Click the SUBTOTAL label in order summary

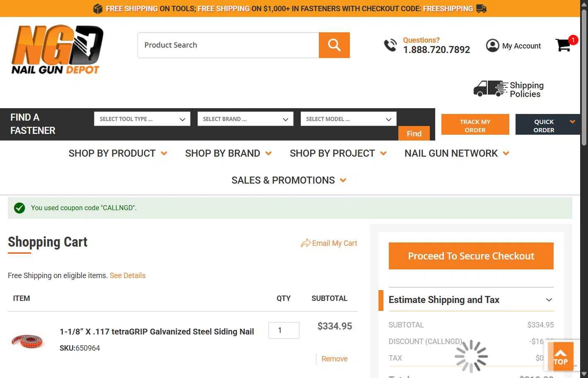pos(406,325)
